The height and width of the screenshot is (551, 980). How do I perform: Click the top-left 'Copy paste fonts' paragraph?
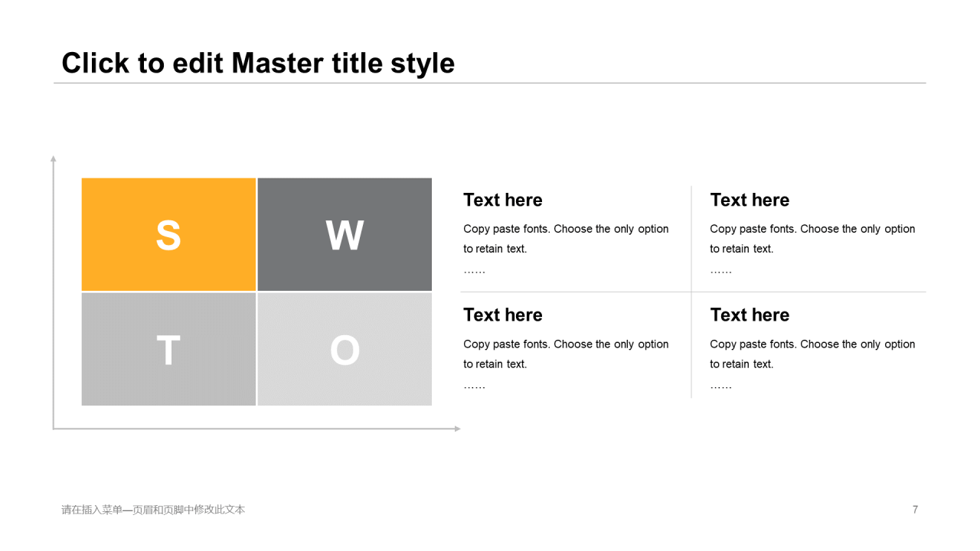pyautogui.click(x=566, y=249)
